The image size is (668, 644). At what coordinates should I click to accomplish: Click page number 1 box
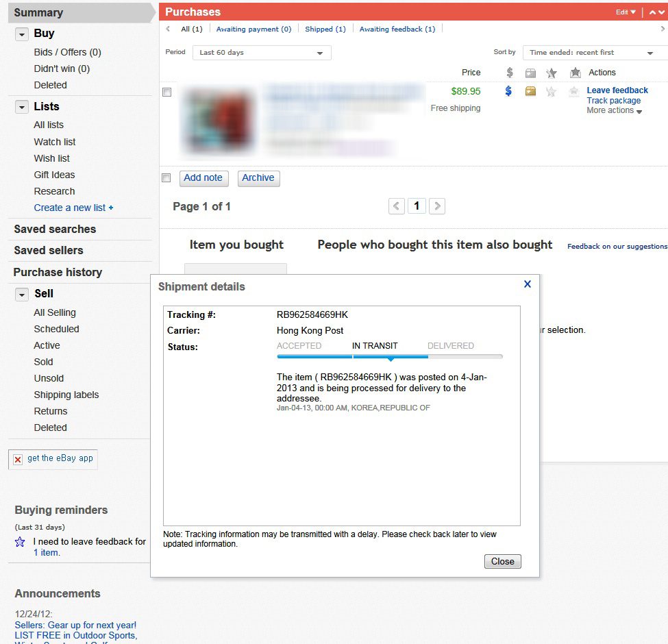pos(417,206)
